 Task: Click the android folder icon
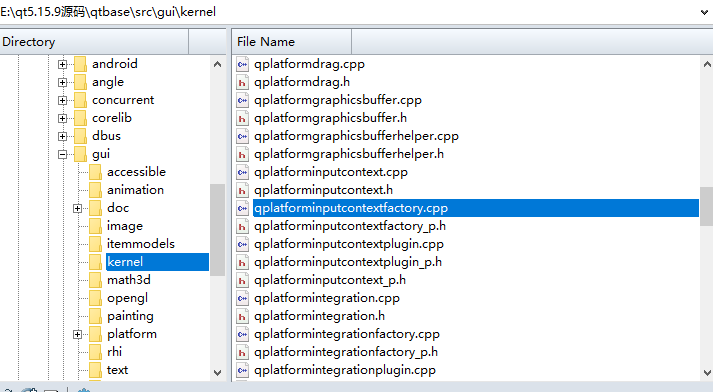point(80,64)
